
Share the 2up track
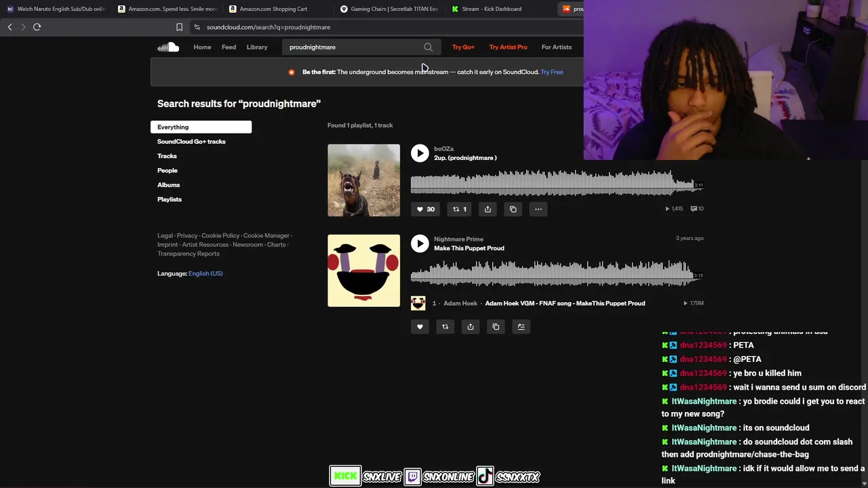pyautogui.click(x=488, y=209)
